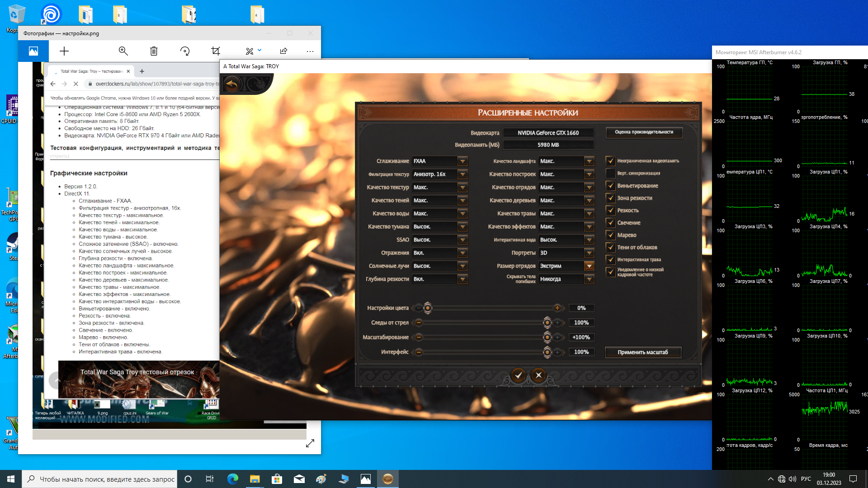Screen dimensions: 868x488
Task: Cancel settings with the X icon
Action: click(538, 375)
